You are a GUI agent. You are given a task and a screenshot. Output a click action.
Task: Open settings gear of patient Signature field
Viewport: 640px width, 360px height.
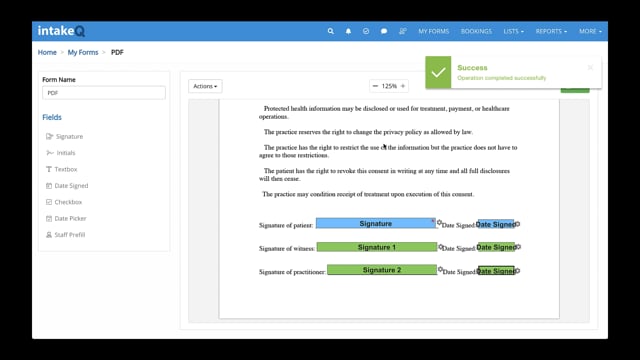click(x=439, y=222)
